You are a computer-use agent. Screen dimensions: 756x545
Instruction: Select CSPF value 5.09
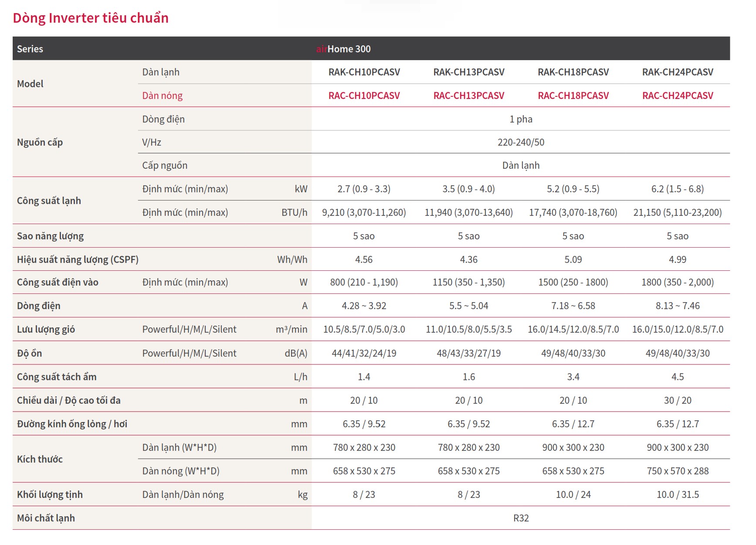coord(573,259)
